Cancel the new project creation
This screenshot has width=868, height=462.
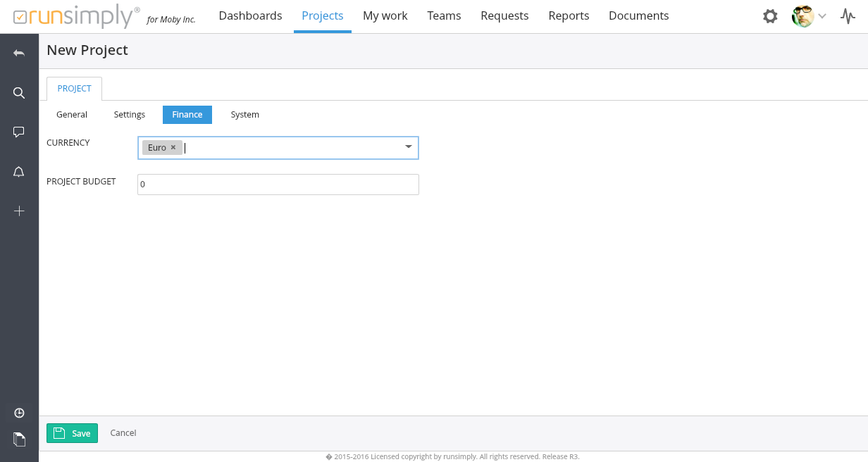point(123,433)
